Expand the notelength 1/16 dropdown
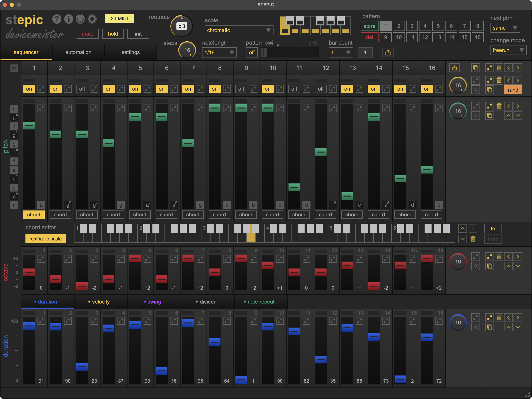532x399 pixels. click(x=219, y=52)
